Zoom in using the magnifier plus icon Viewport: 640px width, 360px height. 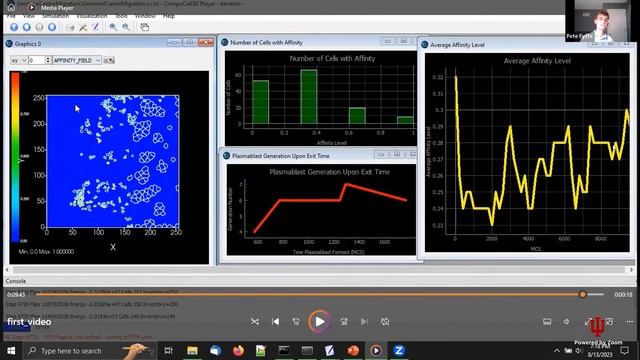(x=113, y=27)
